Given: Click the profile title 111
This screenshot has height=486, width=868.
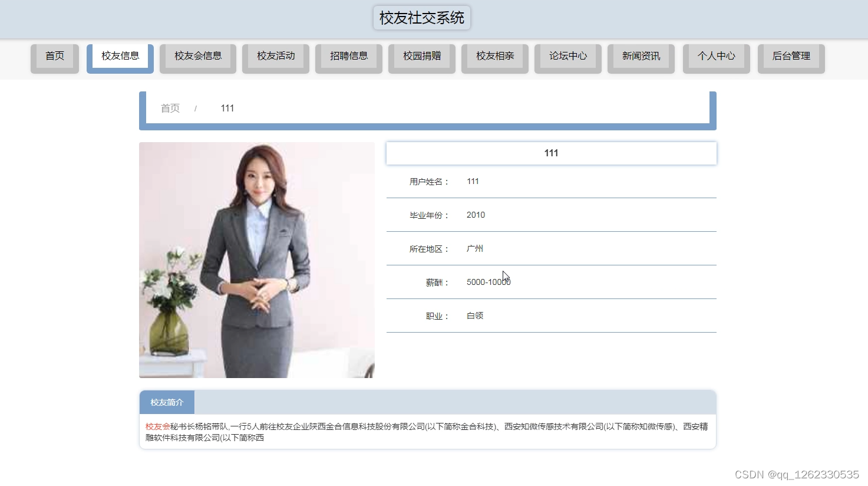Looking at the screenshot, I should (x=551, y=153).
